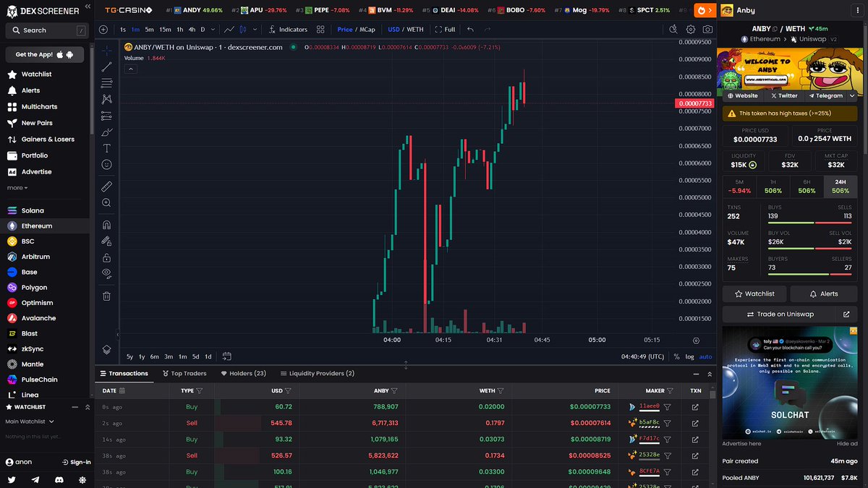Open the token Website link
Image resolution: width=868 pixels, height=488 pixels.
[x=743, y=95]
